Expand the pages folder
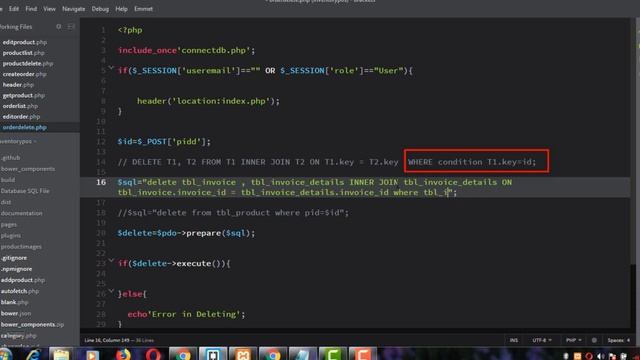The height and width of the screenshot is (360, 640). pos(9,224)
